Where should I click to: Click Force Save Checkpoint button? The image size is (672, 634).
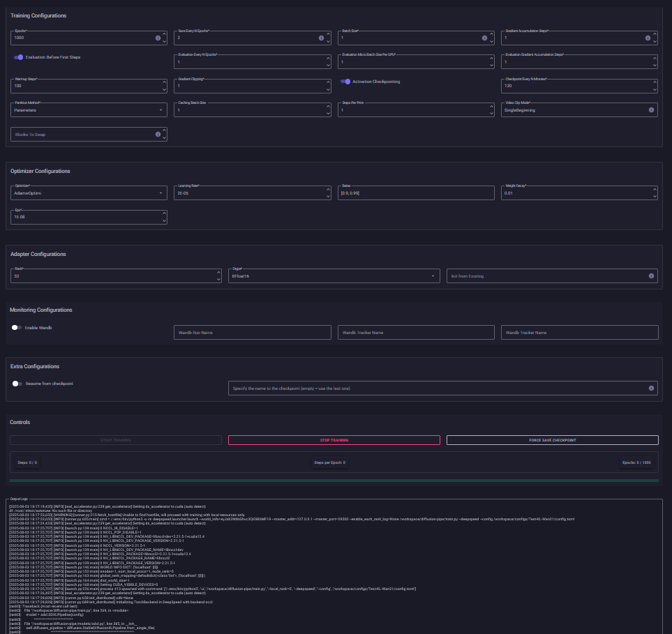pos(552,440)
